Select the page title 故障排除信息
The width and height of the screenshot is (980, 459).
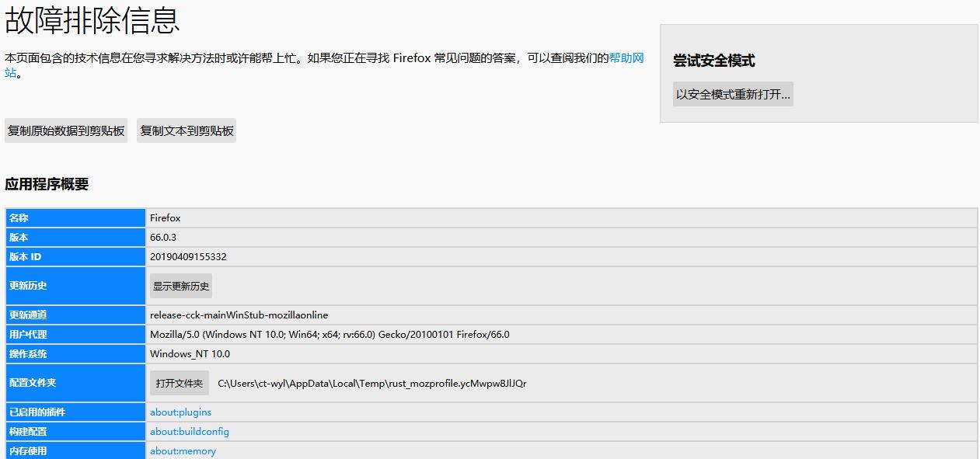click(x=92, y=20)
